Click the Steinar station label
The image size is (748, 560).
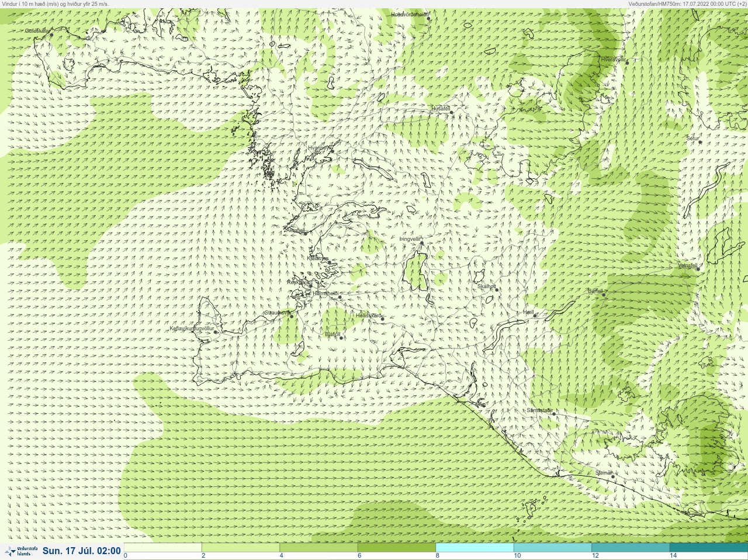coord(604,473)
